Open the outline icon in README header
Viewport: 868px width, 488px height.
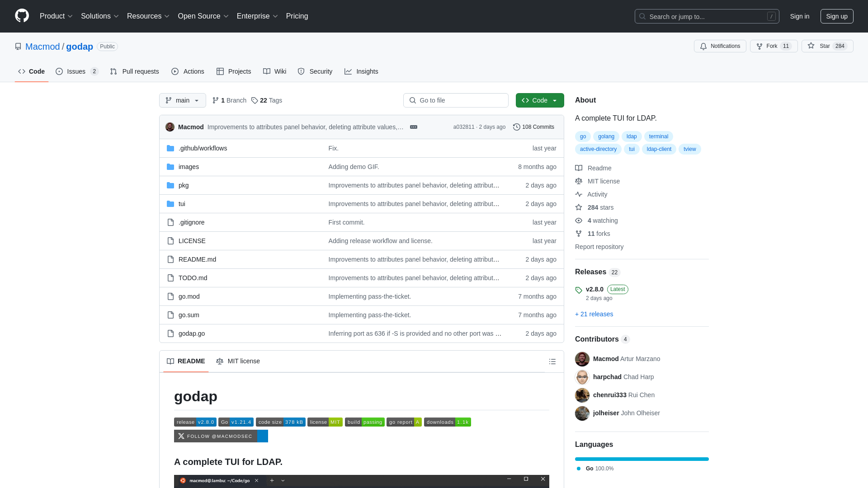click(x=552, y=361)
